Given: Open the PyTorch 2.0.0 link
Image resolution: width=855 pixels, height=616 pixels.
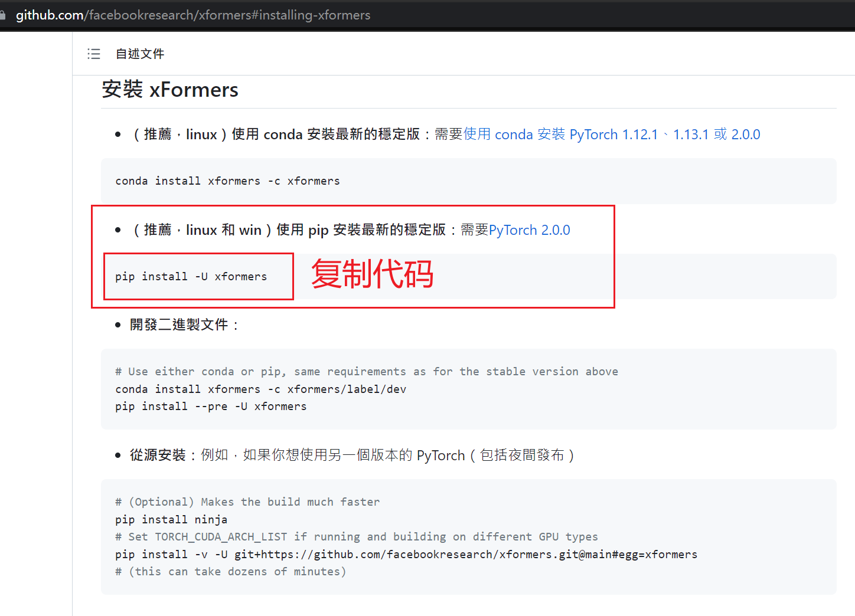Looking at the screenshot, I should click(530, 230).
